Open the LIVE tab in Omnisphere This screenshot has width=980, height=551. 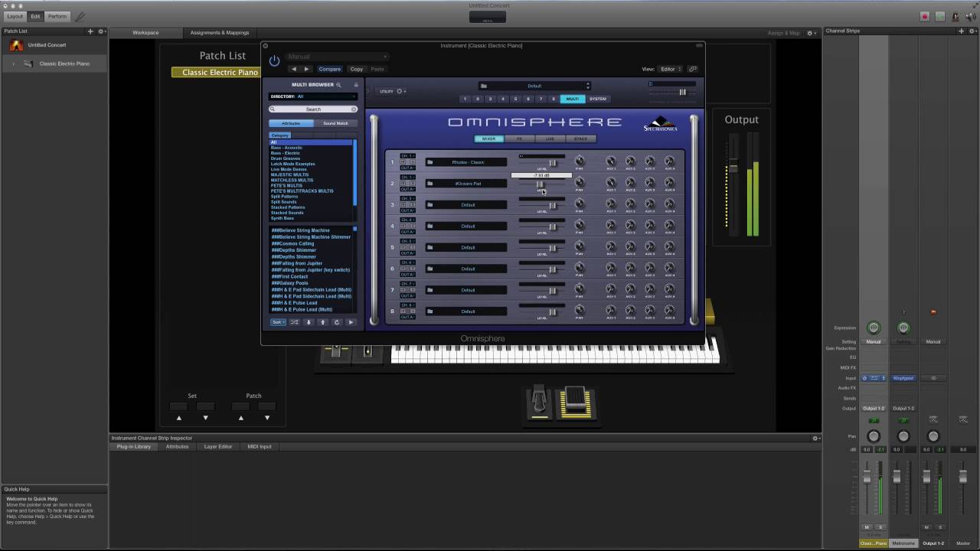[x=550, y=139]
